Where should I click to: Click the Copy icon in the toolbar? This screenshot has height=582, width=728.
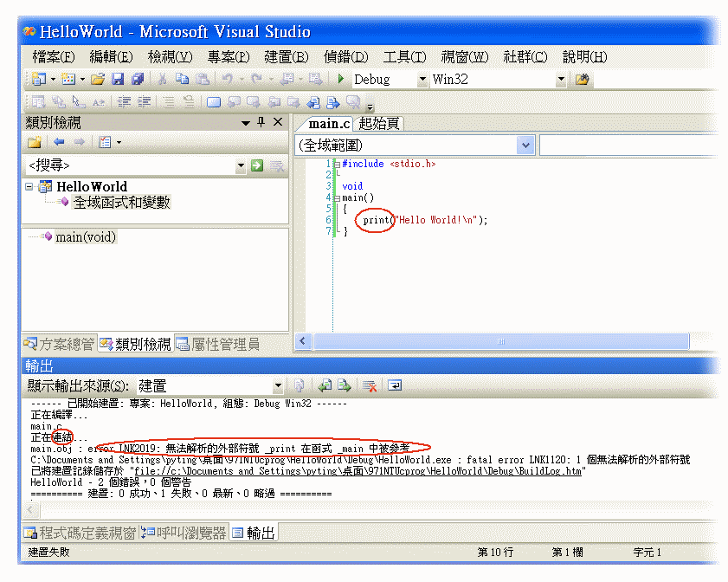point(182,80)
